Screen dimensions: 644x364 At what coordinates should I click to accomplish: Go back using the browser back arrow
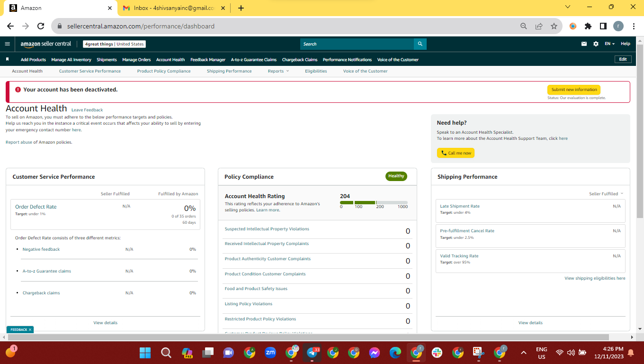[x=10, y=26]
